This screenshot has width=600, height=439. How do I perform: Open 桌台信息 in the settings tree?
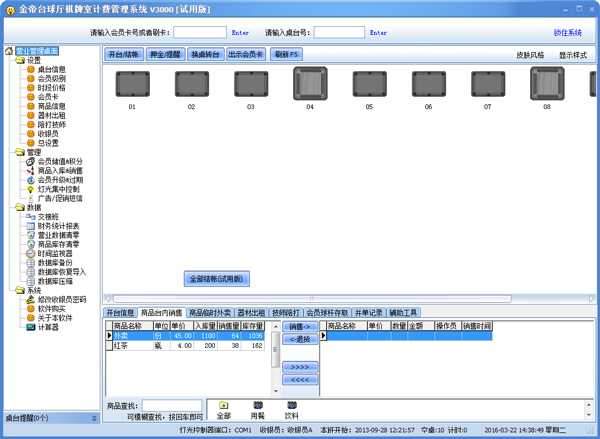point(52,69)
